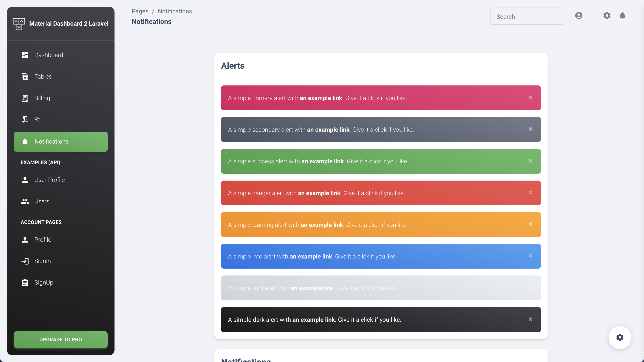Open the Billing sidebar item
The height and width of the screenshot is (362, 644).
pos(42,98)
